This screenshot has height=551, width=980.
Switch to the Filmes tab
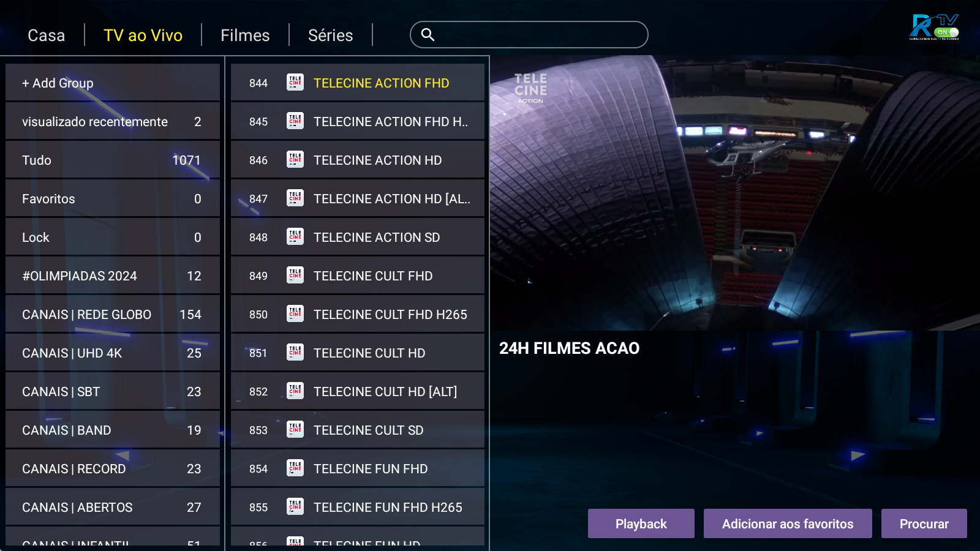click(245, 36)
